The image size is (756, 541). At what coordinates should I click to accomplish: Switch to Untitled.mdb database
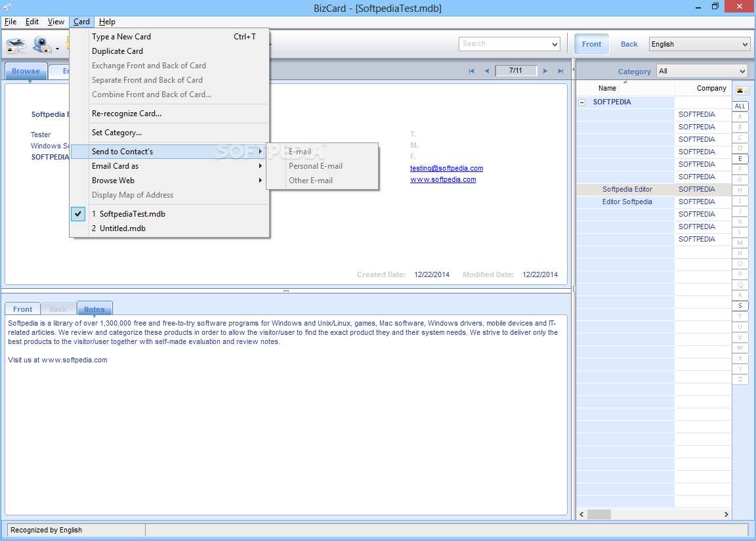(169, 228)
